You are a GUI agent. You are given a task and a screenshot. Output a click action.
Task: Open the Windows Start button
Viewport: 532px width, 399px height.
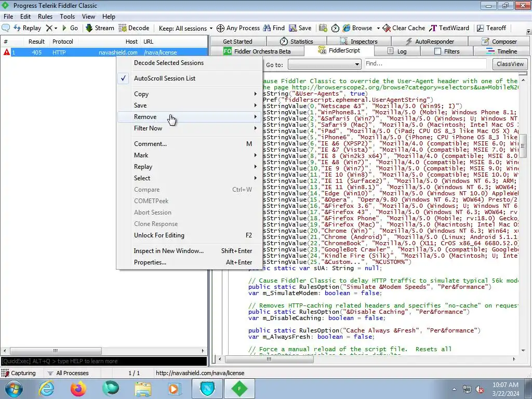tap(14, 389)
